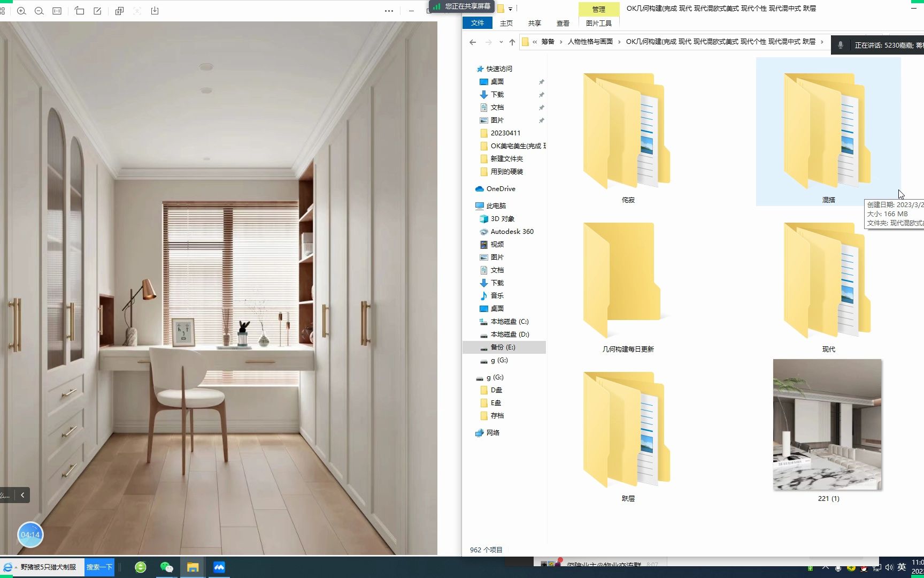Click the 英 input method indicator
The height and width of the screenshot is (578, 924).
click(x=902, y=567)
